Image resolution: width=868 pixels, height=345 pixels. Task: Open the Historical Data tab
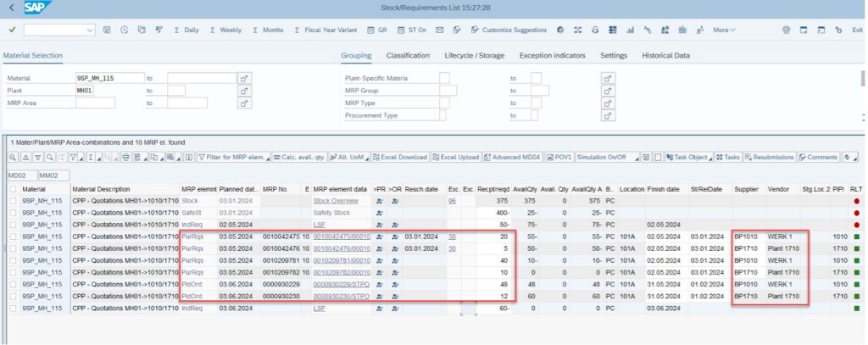coord(666,55)
